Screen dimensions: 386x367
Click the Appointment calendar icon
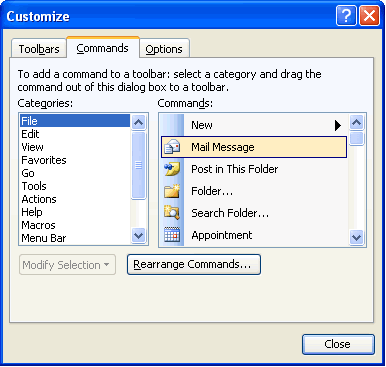click(x=172, y=235)
